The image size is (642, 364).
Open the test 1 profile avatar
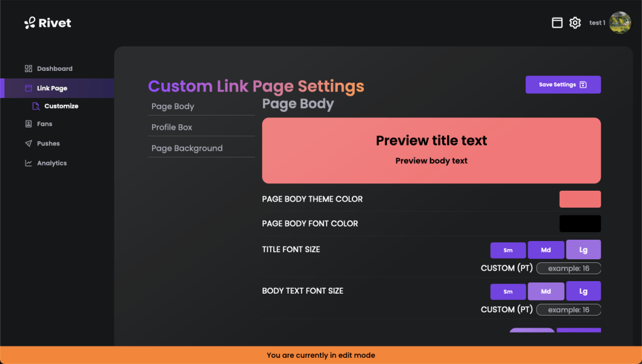(619, 22)
